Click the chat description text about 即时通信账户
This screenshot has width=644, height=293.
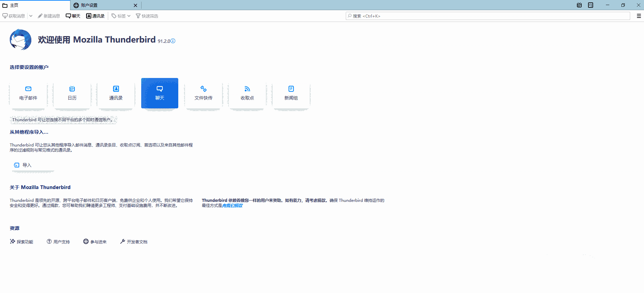coord(63,120)
